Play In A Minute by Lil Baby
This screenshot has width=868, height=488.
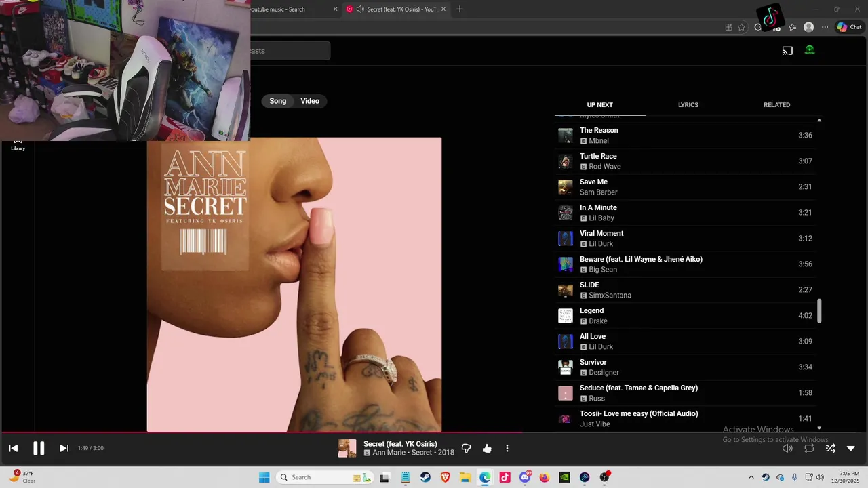(x=685, y=213)
